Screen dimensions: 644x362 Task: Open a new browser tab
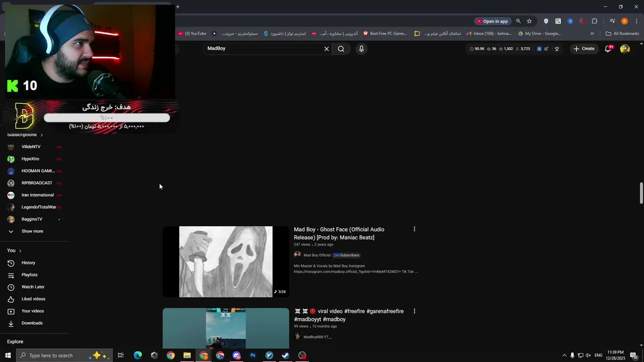[x=178, y=7]
